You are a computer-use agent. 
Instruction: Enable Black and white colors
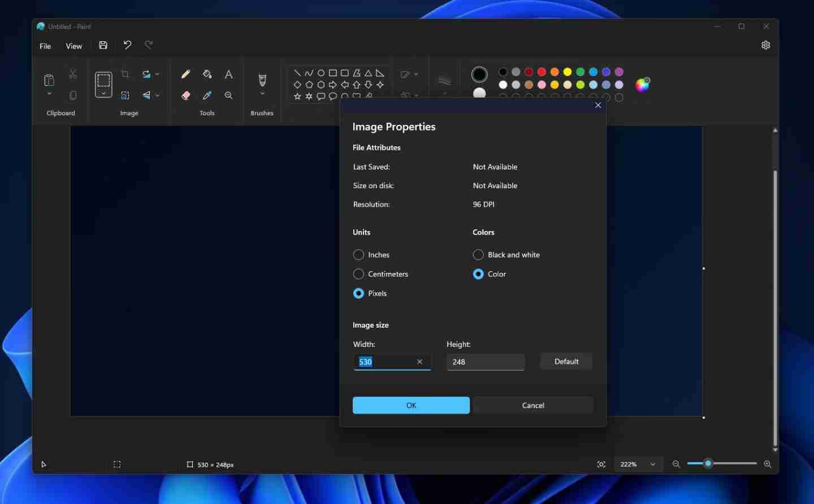[478, 255]
